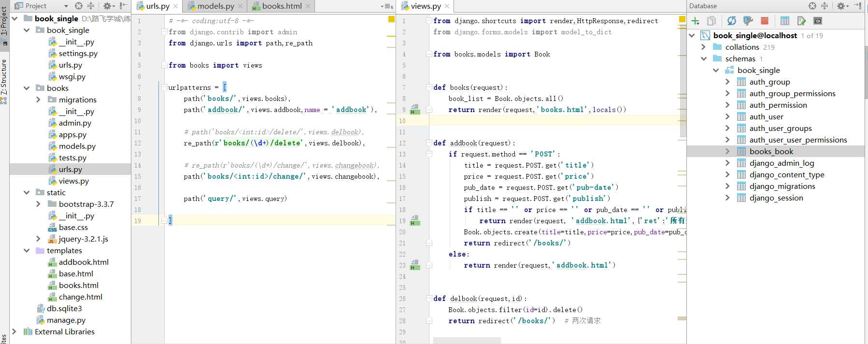868x344 pixels.
Task: Hide the Project panel
Action: coord(123,6)
